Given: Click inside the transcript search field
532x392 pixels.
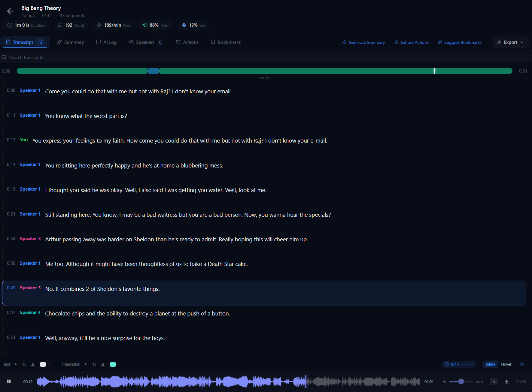Looking at the screenshot, I should pyautogui.click(x=60, y=57).
